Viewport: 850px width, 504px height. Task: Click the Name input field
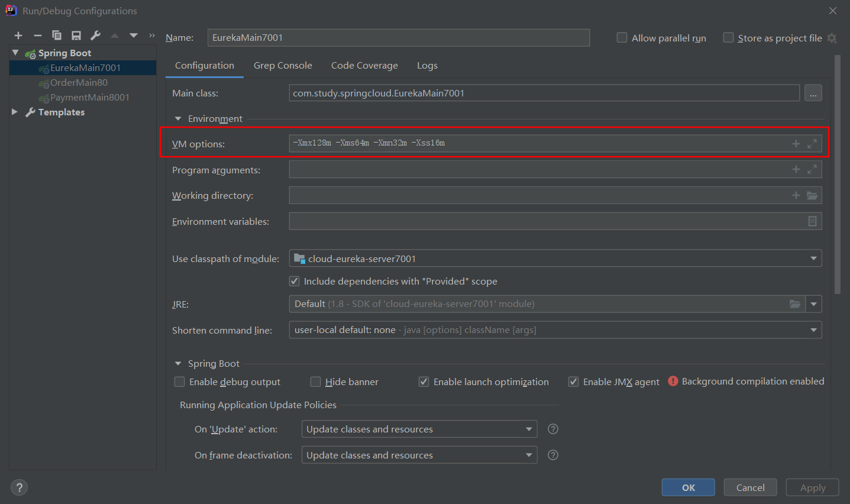pos(399,38)
